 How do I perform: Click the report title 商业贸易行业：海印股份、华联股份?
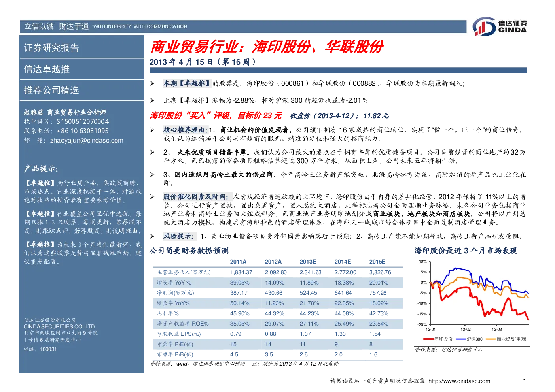click(x=267, y=47)
